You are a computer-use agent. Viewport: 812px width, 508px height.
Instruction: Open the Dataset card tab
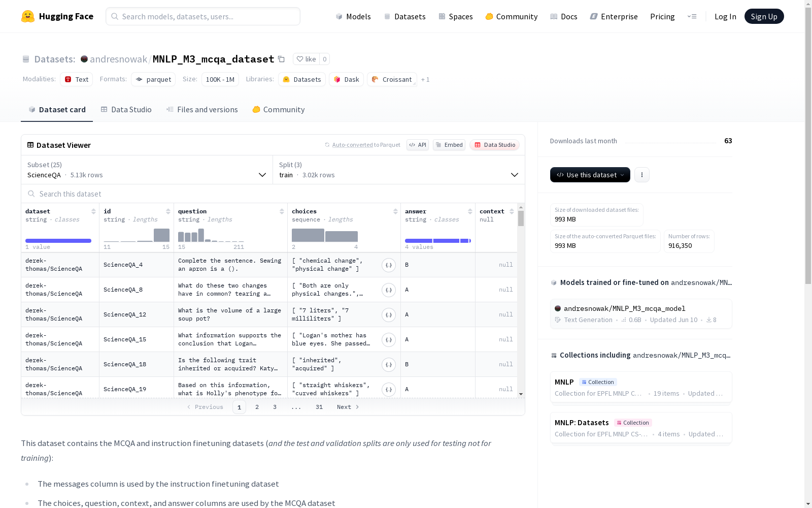[x=57, y=110]
